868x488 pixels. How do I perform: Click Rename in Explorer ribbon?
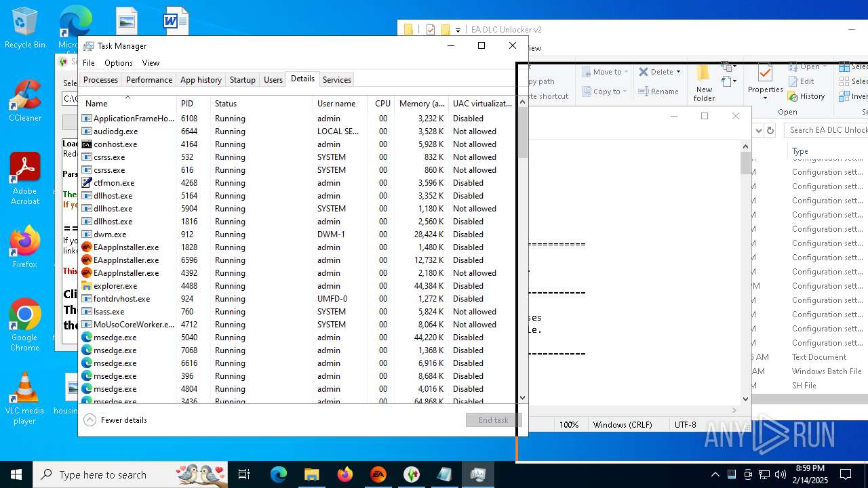[658, 91]
